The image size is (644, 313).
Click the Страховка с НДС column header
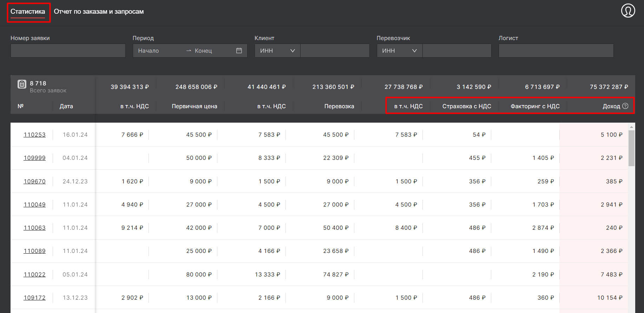tap(467, 106)
